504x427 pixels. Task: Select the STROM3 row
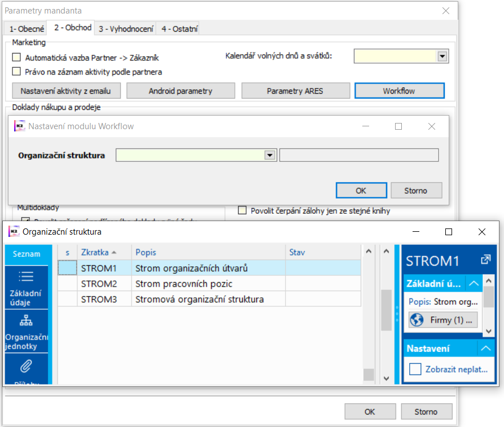[x=209, y=299]
